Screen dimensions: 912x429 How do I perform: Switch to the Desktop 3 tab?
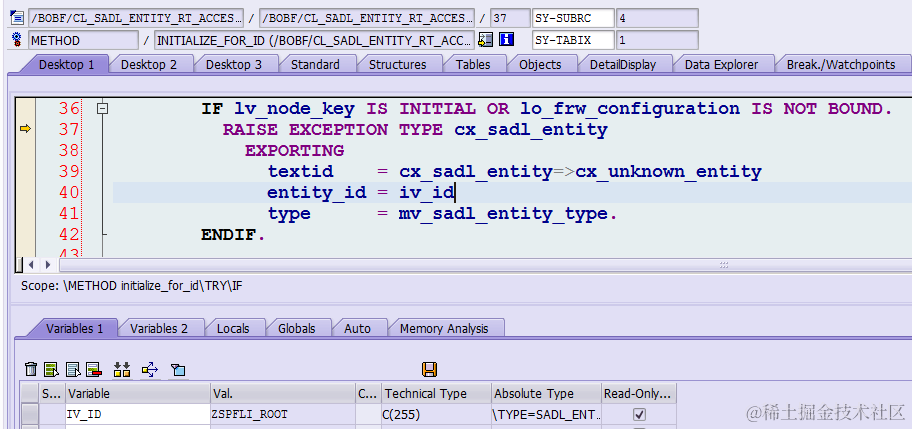[234, 65]
